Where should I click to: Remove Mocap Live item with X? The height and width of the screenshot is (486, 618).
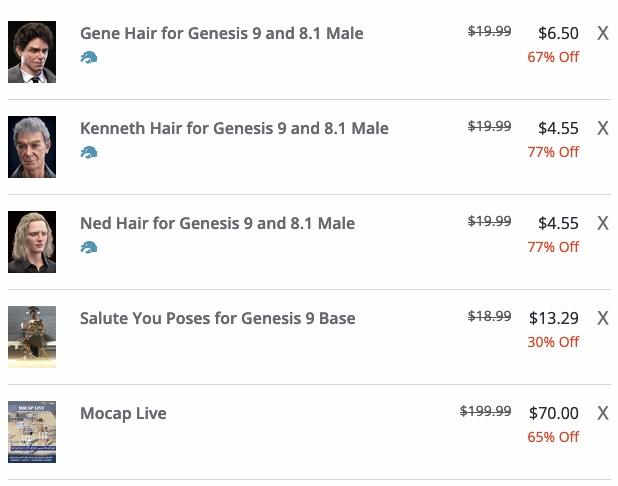603,413
